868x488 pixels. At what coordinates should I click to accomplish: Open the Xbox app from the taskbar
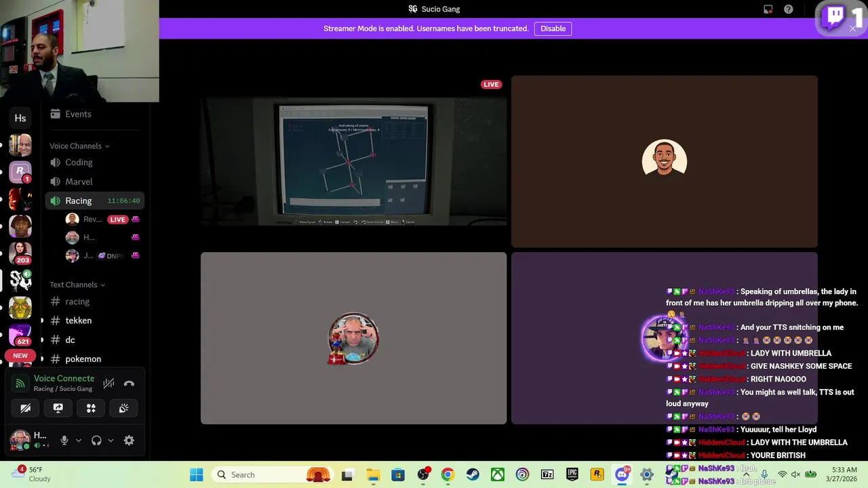pos(498,474)
